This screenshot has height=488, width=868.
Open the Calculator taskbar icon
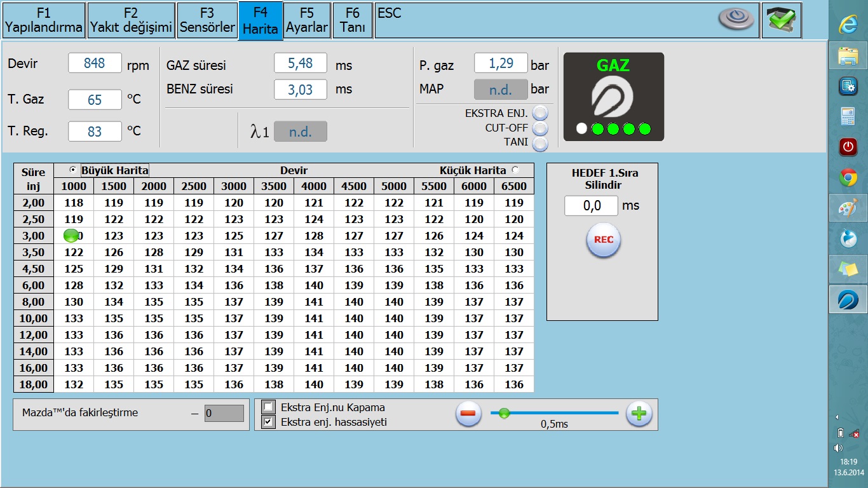pos(848,117)
